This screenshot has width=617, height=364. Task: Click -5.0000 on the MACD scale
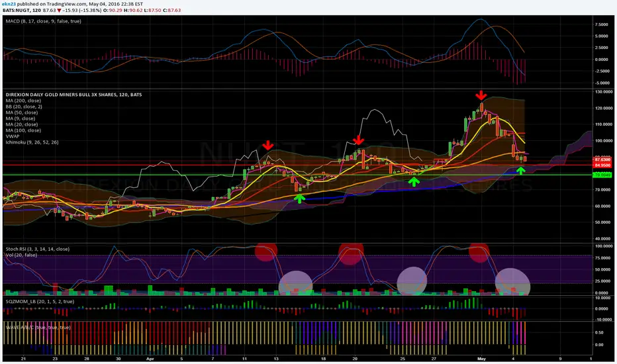point(601,83)
